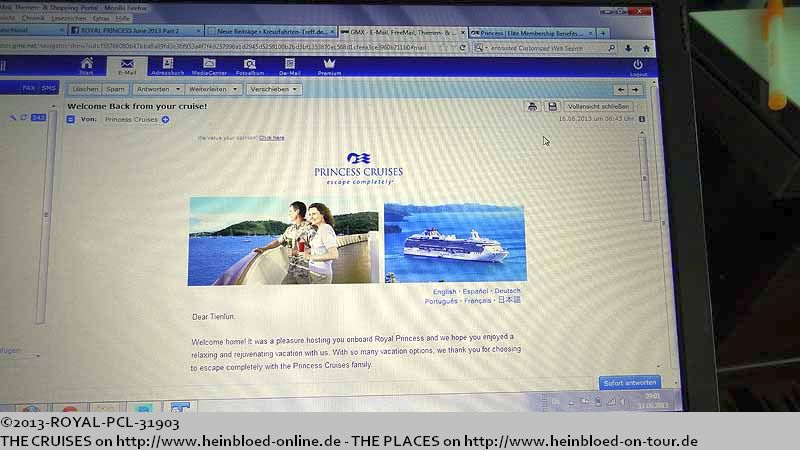Switch to Princess Elite Membership Benefits tab

(532, 33)
